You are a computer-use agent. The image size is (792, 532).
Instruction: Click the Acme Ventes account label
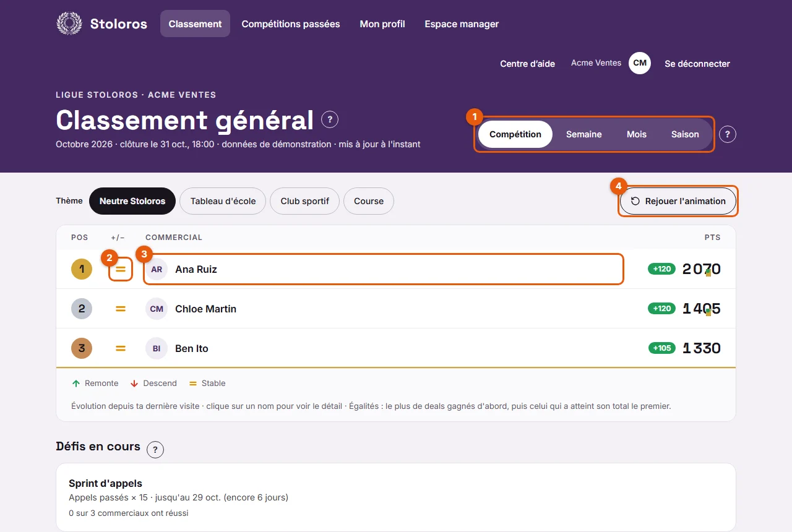[596, 63]
